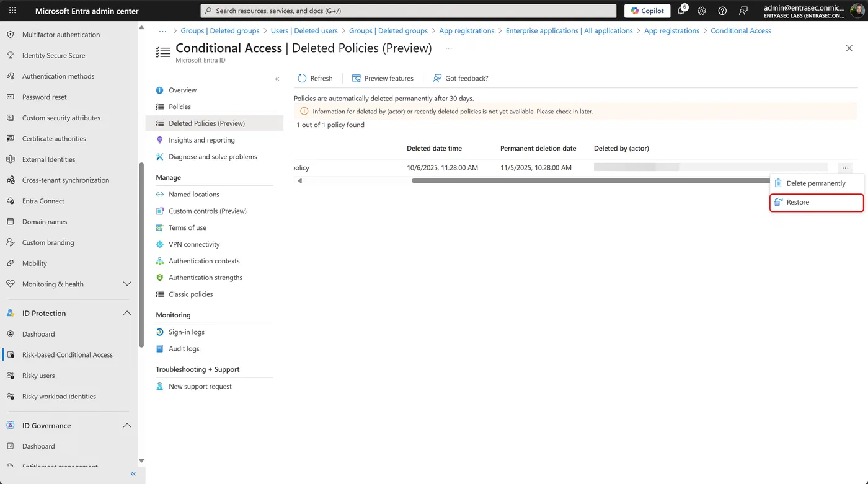Open the app launcher waffle icon
Viewport: 868px width, 484px height.
pyautogui.click(x=12, y=11)
